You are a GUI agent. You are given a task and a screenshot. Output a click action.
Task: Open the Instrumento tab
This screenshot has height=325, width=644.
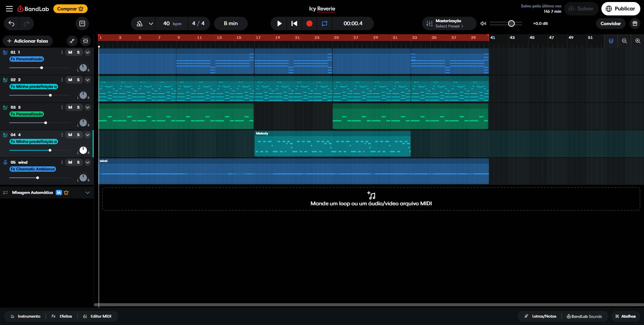coord(26,316)
